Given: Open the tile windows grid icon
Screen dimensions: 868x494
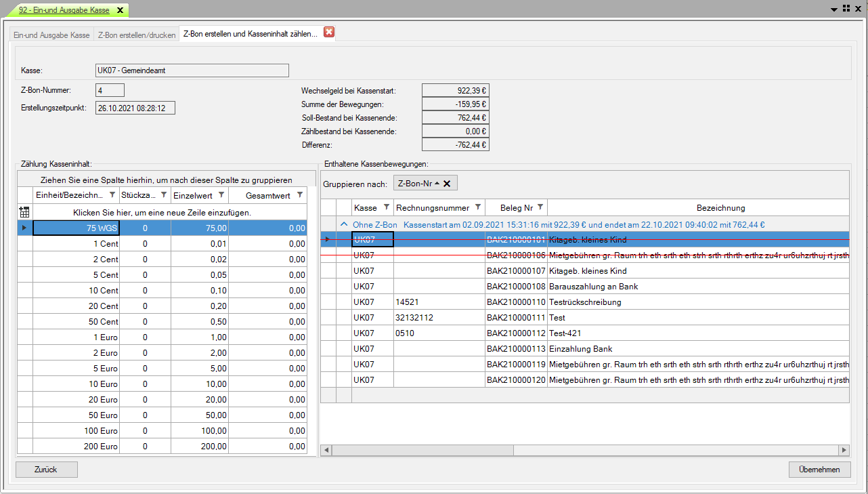Looking at the screenshot, I should 846,9.
